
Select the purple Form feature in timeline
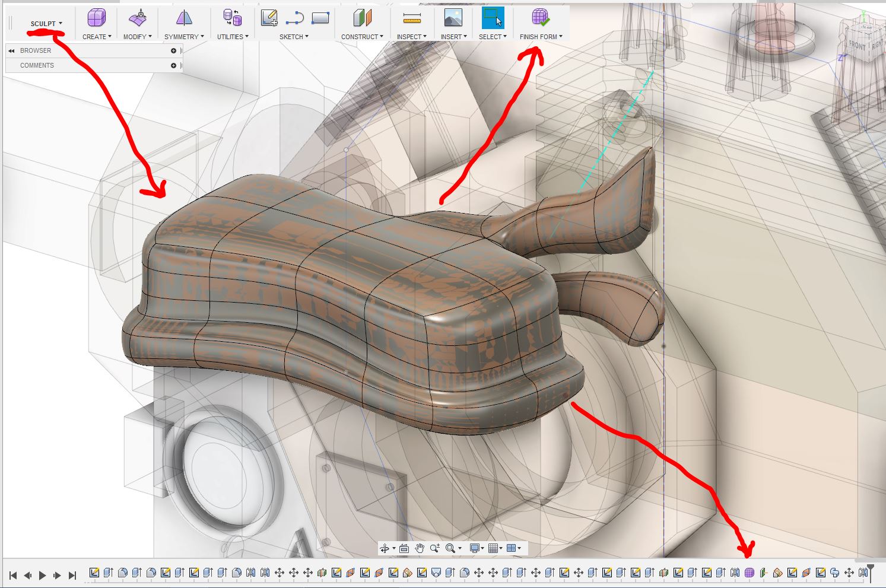750,573
